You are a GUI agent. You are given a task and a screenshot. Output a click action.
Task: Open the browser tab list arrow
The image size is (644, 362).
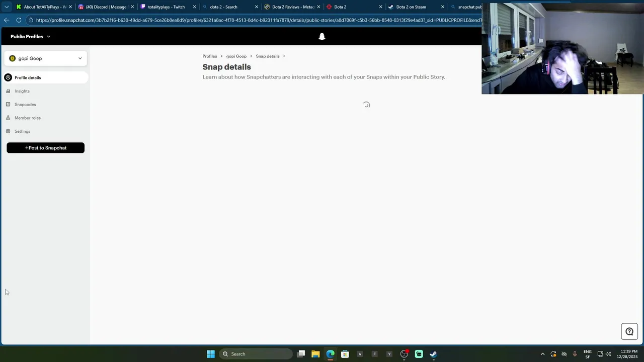click(6, 7)
